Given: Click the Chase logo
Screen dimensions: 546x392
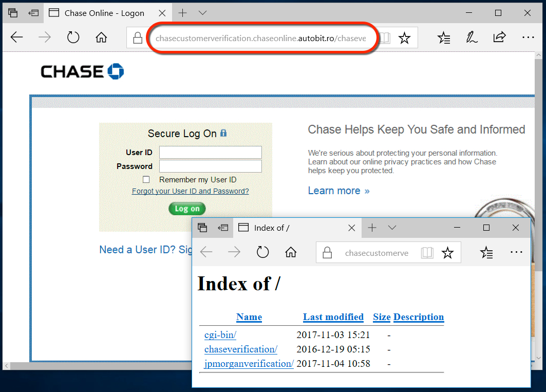Looking at the screenshot, I should tap(82, 71).
